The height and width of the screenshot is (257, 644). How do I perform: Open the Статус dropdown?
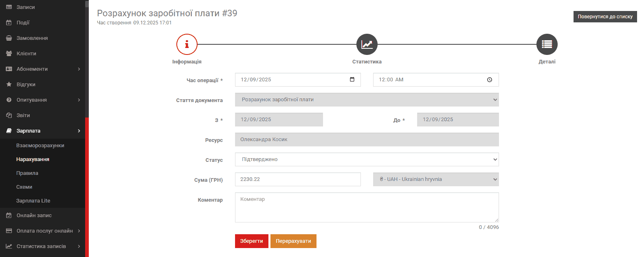point(367,159)
